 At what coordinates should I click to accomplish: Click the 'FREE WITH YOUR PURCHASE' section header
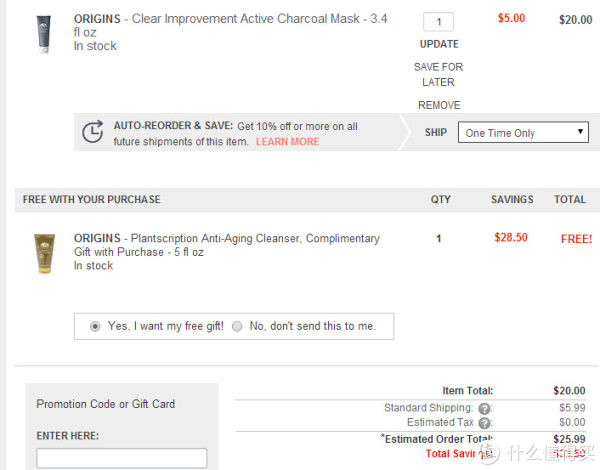click(91, 199)
